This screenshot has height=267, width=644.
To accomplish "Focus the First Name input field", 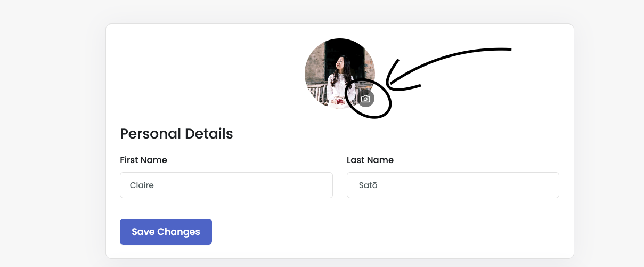I will (226, 185).
